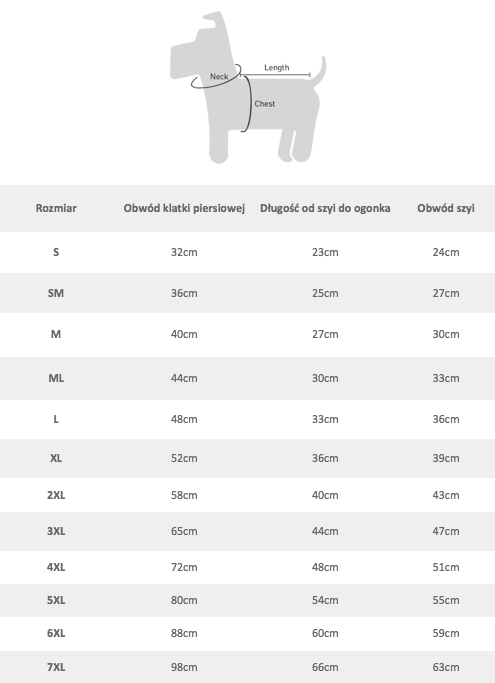Screen dimensions: 495x683
Task: Click the Obwód szyi column header
Action: pyautogui.click(x=446, y=208)
